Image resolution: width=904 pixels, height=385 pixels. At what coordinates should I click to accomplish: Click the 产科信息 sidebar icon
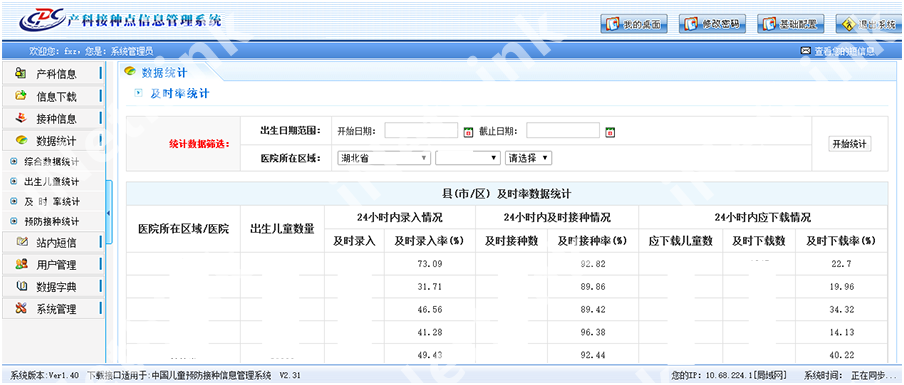pos(21,73)
